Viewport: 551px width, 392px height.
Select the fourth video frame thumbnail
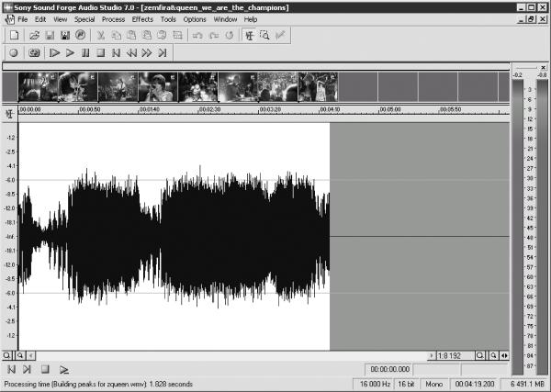158,87
